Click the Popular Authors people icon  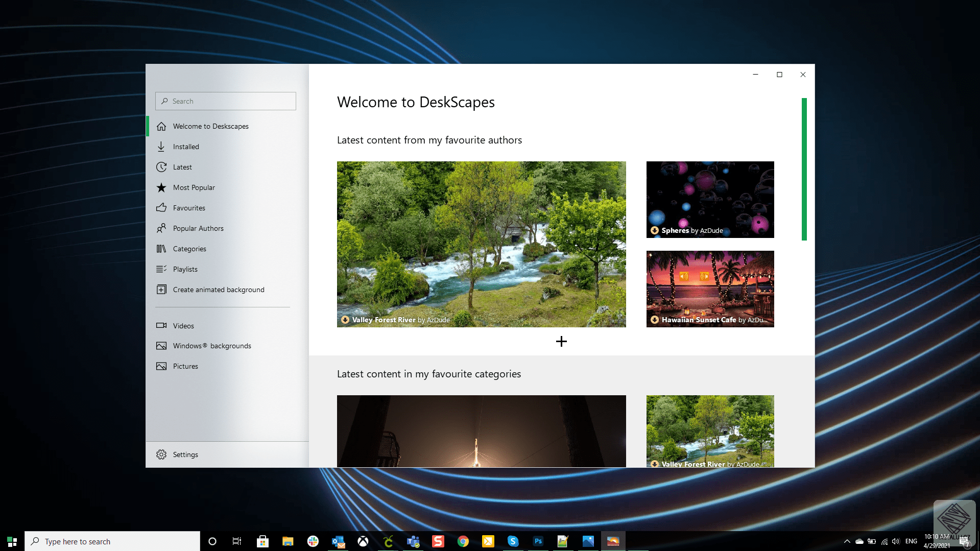coord(161,228)
